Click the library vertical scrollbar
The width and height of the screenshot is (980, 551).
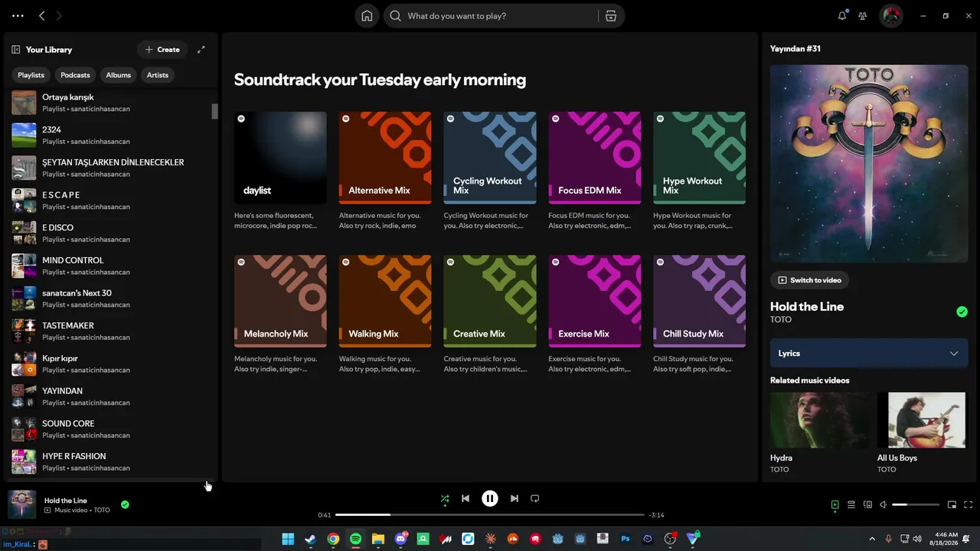pos(215,112)
